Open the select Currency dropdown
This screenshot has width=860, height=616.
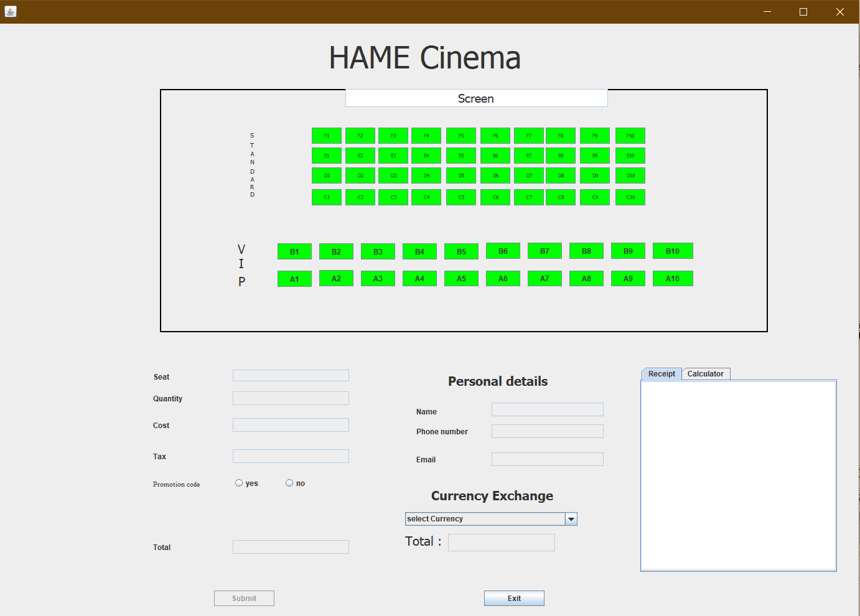(491, 519)
